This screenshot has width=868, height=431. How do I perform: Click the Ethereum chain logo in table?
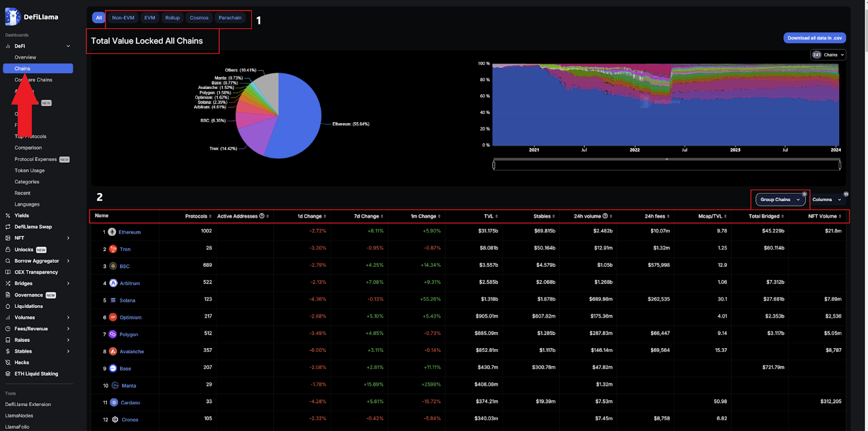click(112, 232)
